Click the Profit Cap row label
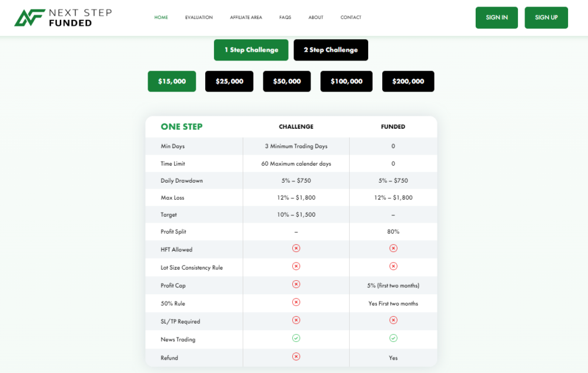Image resolution: width=588 pixels, height=373 pixels. click(x=173, y=285)
